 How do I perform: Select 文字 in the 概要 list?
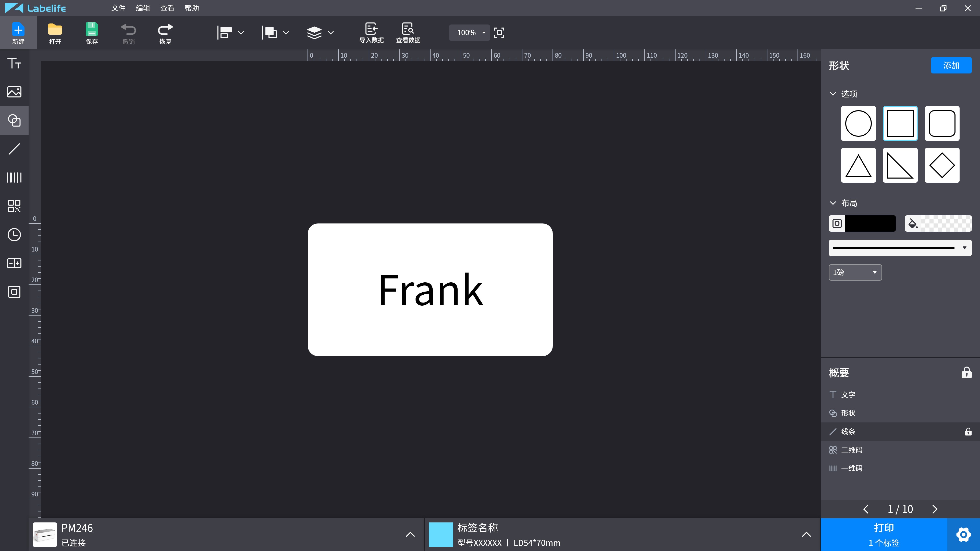[x=900, y=395]
